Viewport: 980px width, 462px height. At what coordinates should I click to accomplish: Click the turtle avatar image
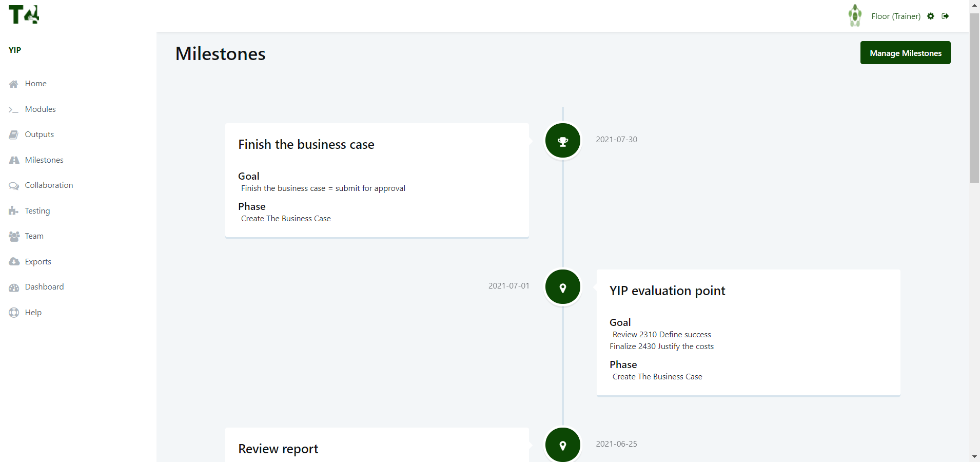tap(854, 15)
